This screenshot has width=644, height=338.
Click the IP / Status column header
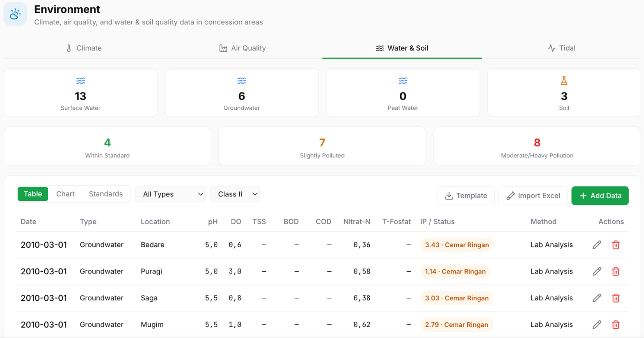tap(437, 222)
